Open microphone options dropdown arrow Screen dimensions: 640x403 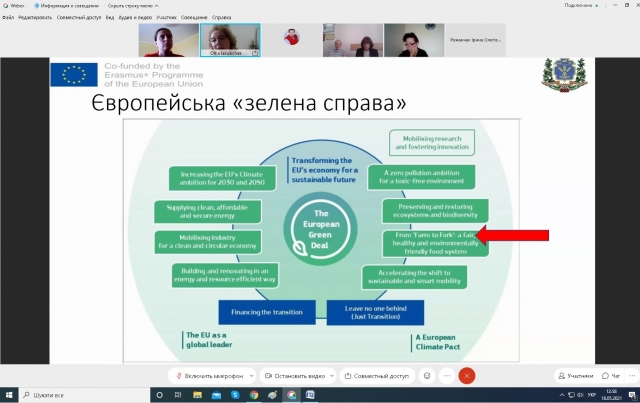(x=251, y=376)
